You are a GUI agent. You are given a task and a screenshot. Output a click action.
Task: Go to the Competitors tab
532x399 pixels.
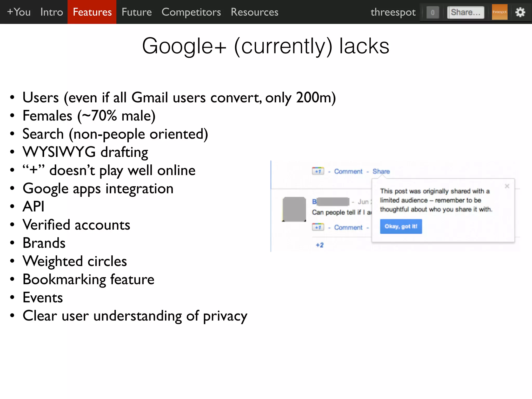tap(191, 12)
